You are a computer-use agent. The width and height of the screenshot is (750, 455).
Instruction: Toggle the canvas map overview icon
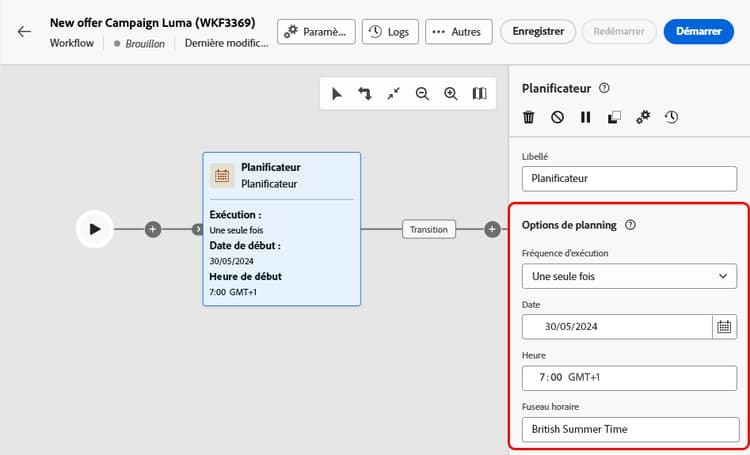[x=480, y=93]
